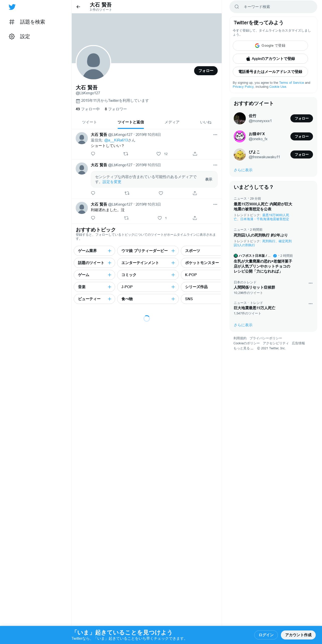Open 話題を検索 explore hashtag icon
322x644 pixels.
click(12, 22)
